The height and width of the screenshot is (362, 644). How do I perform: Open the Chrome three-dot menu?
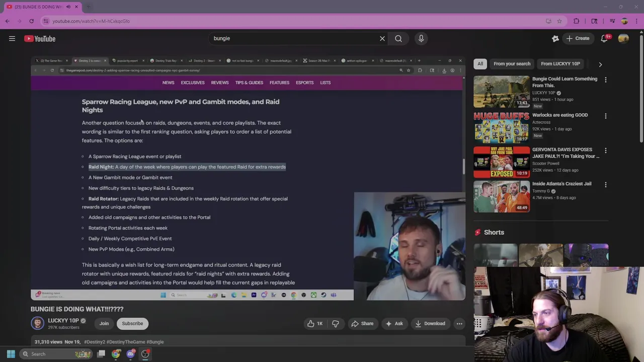pyautogui.click(x=636, y=21)
